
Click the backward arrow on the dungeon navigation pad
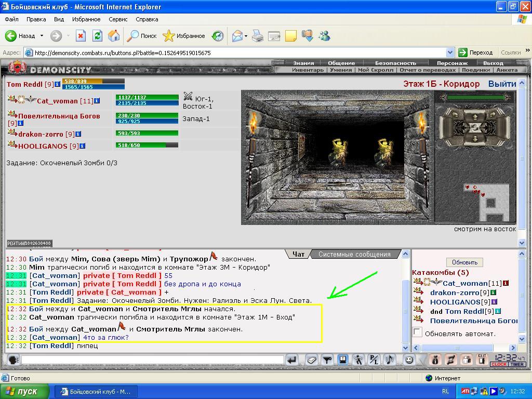(475, 139)
